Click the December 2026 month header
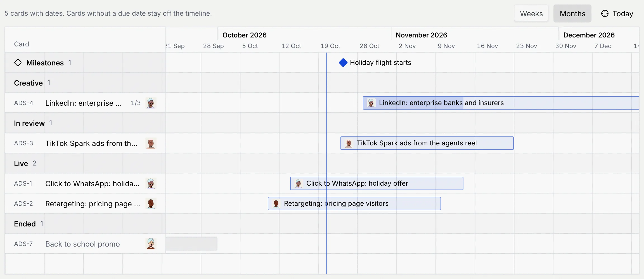 [589, 35]
